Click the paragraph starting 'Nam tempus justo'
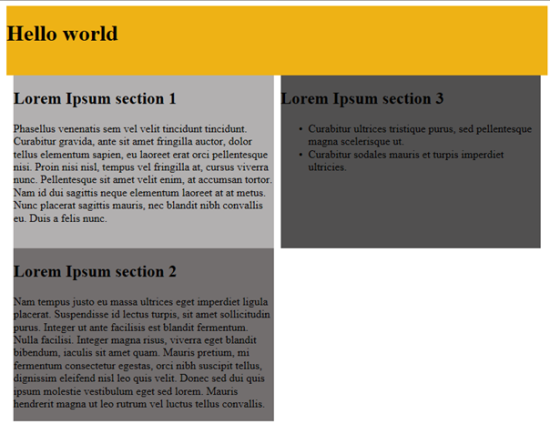The height and width of the screenshot is (434, 550). pyautogui.click(x=142, y=353)
